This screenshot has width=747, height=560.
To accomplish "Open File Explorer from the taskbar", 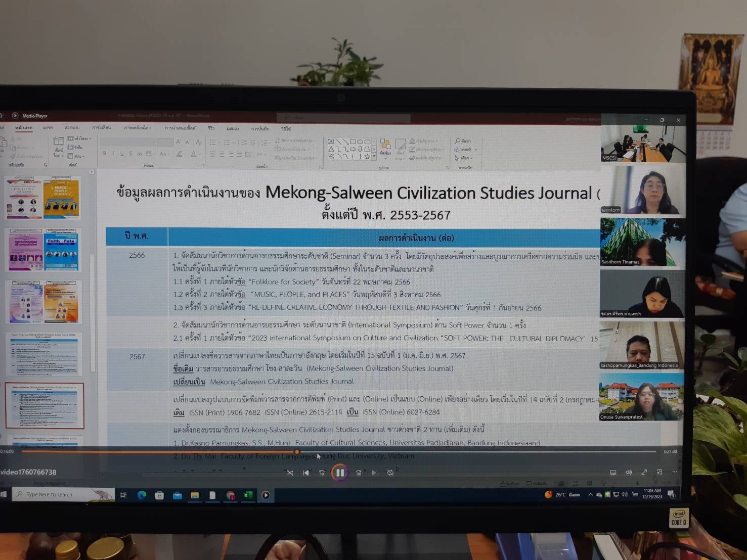I will pos(195,495).
